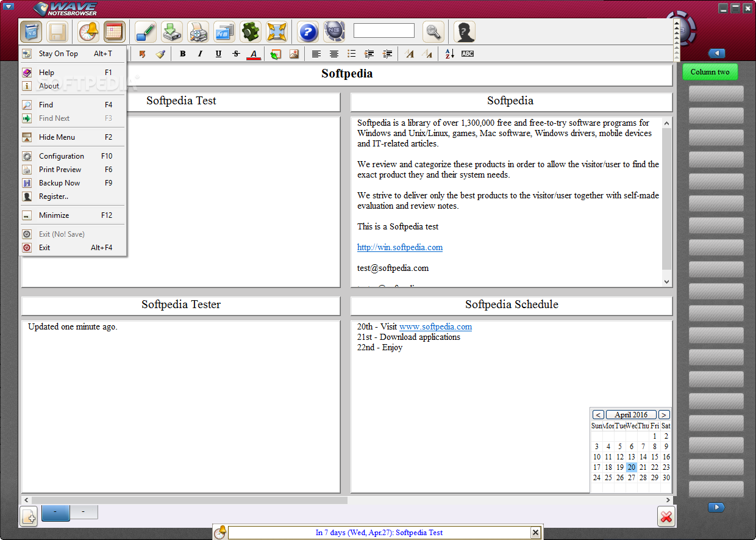Click the red X delete button
This screenshot has height=540, width=756.
pyautogui.click(x=666, y=516)
